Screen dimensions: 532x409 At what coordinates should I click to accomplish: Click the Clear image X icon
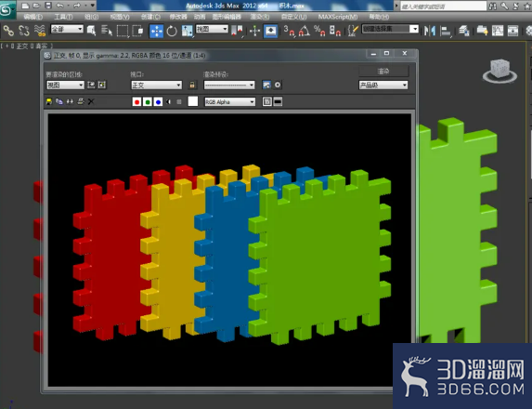coord(91,101)
